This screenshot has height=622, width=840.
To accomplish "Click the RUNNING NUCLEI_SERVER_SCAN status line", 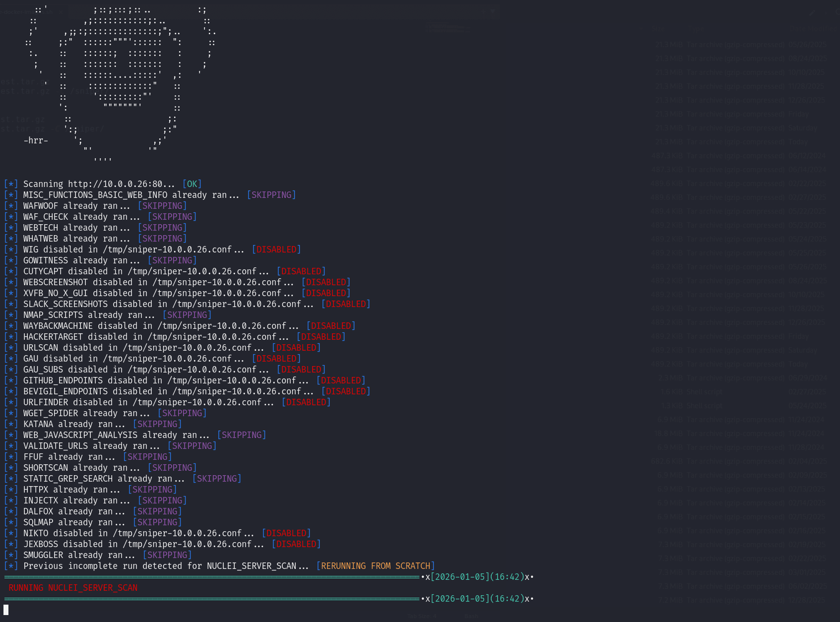I will click(x=72, y=587).
